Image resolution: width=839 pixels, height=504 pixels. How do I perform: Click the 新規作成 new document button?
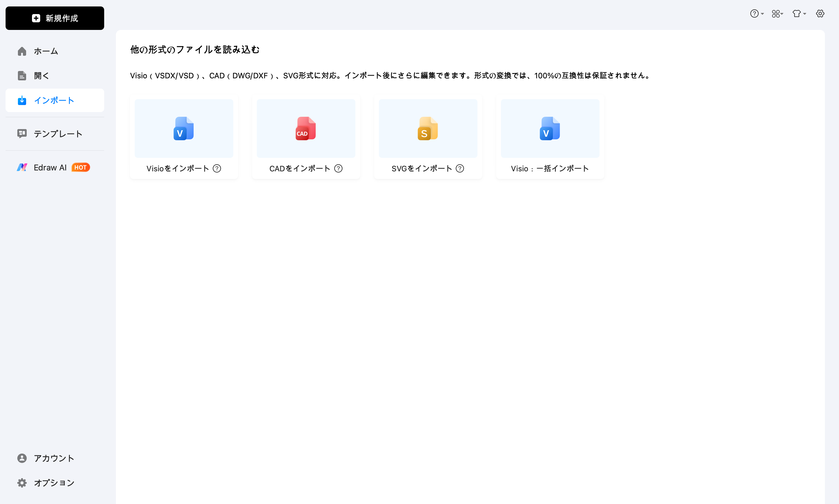tap(55, 18)
